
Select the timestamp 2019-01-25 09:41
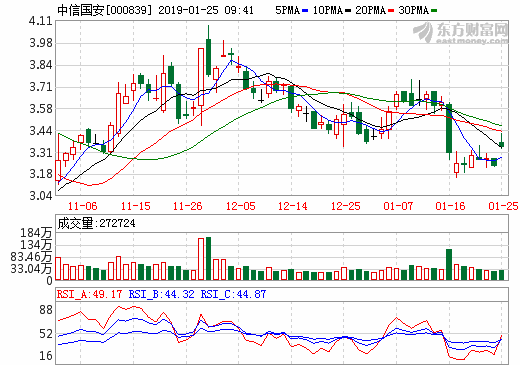click(x=206, y=10)
